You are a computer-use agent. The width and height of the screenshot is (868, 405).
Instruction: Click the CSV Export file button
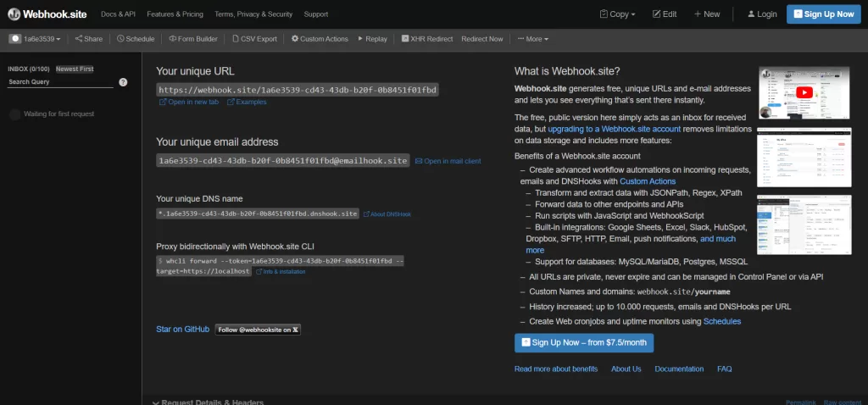253,39
